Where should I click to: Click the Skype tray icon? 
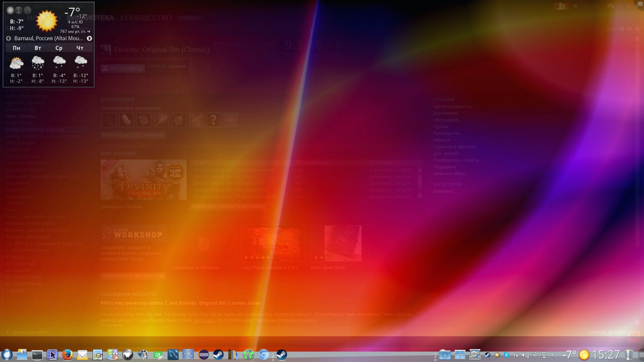coord(506,355)
